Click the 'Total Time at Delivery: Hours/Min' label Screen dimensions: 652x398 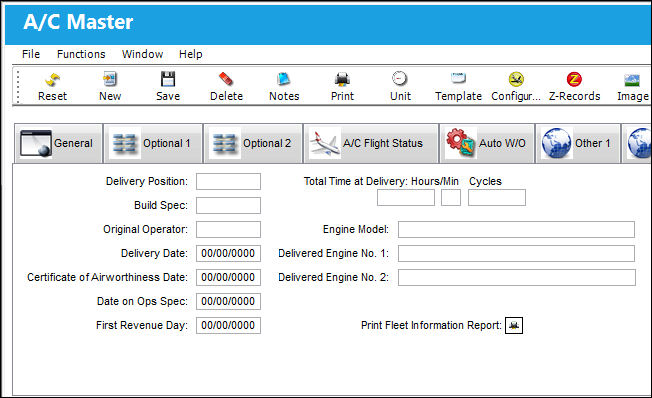pyautogui.click(x=381, y=181)
